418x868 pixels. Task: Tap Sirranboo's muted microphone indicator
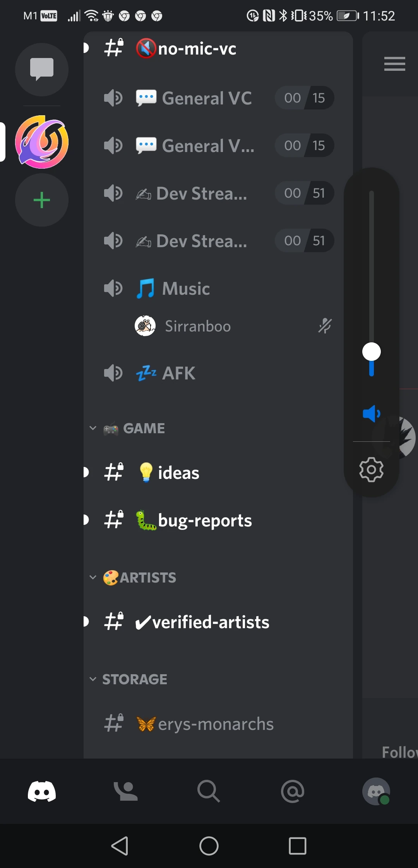tap(325, 326)
